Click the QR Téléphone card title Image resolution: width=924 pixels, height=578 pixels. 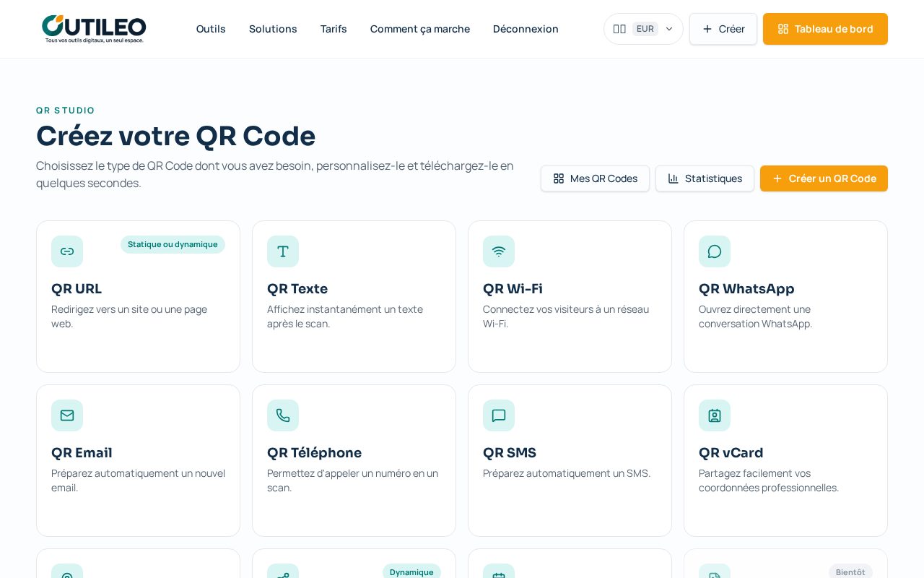tap(314, 452)
